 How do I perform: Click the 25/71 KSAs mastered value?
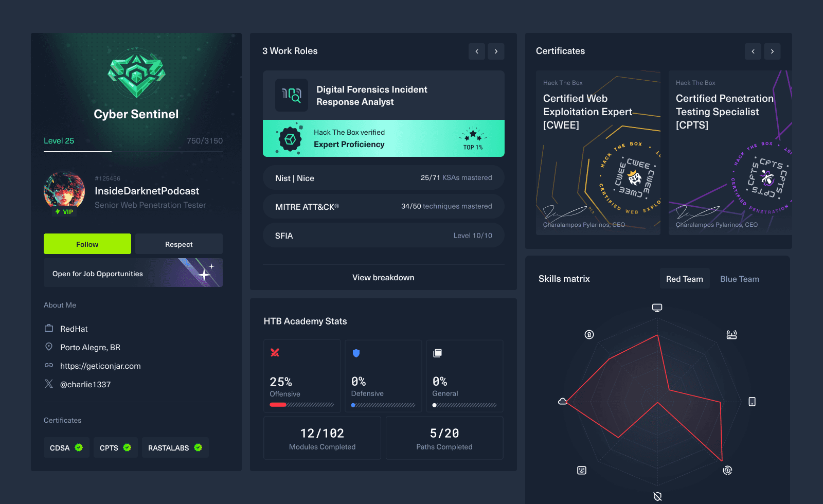click(x=456, y=177)
